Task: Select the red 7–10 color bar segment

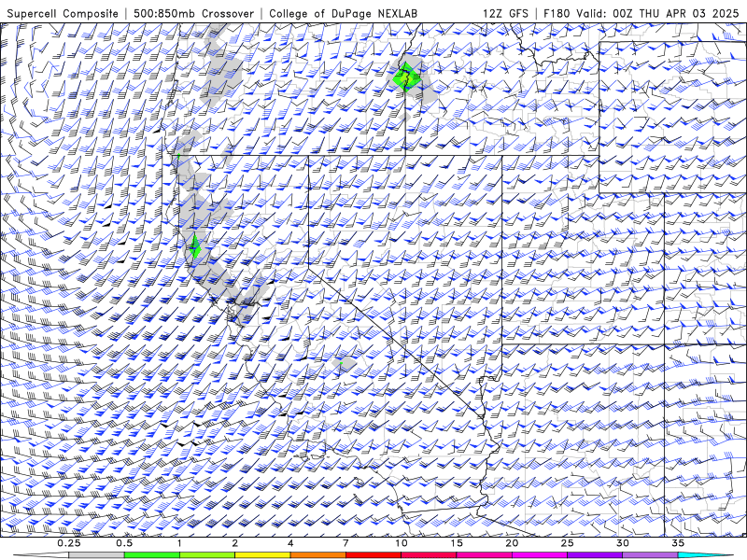Action: tap(373, 555)
